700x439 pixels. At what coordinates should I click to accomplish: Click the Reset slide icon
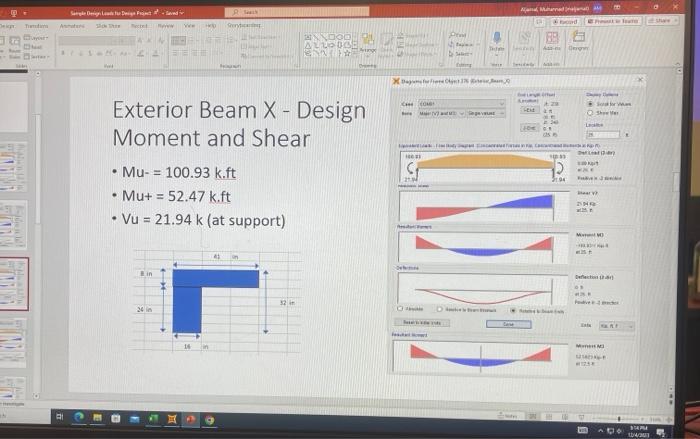pos(34,47)
